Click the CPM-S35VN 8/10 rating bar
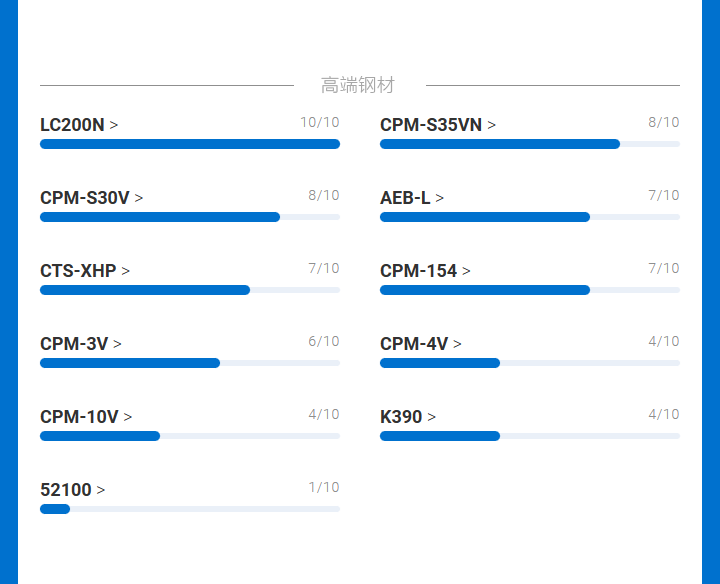 point(530,144)
